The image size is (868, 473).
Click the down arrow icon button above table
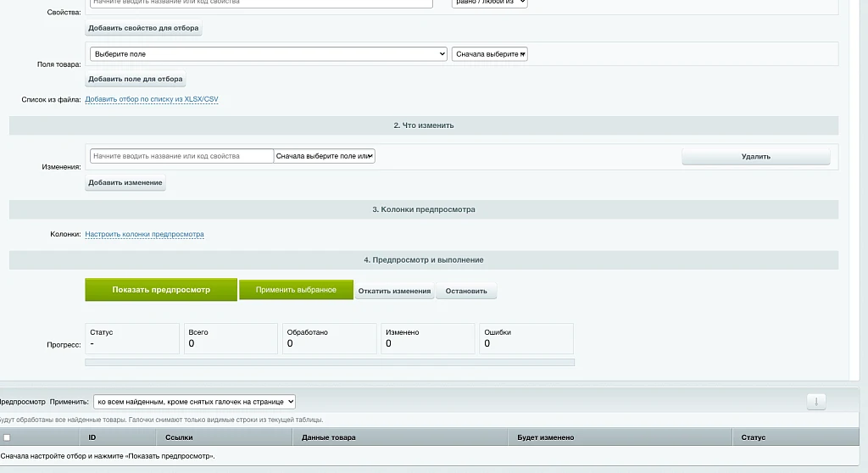coord(816,402)
